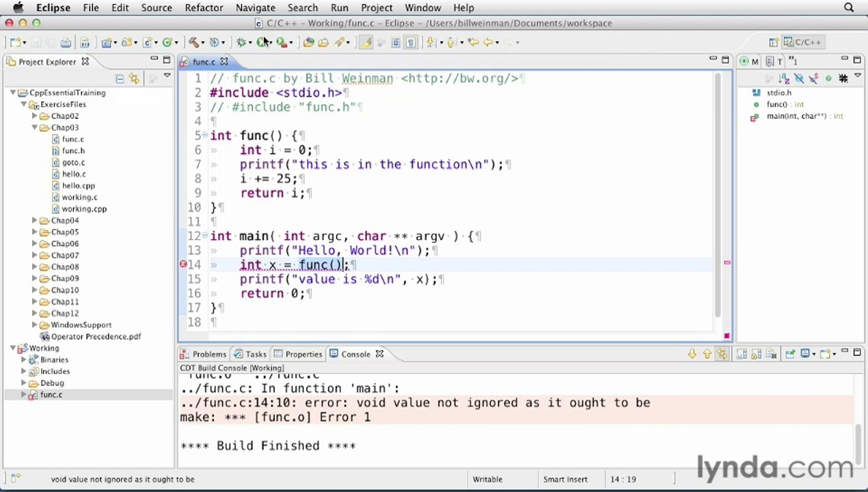Click Collapse All in Project Explorer
This screenshot has height=492, width=868.
pyautogui.click(x=120, y=79)
